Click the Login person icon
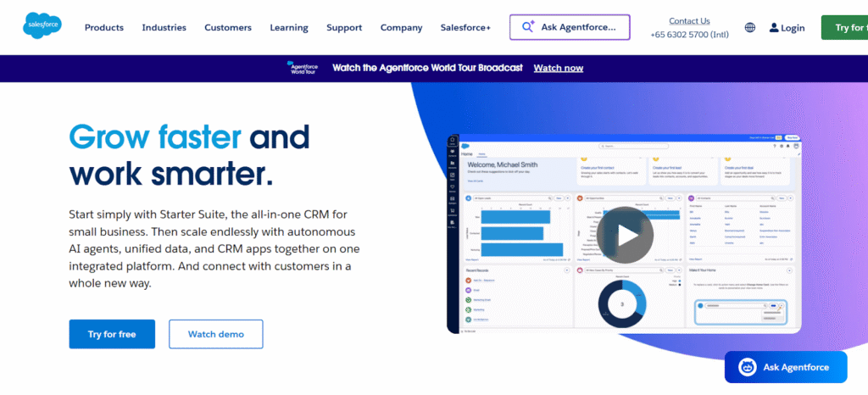This screenshot has height=395, width=868. pos(774,28)
